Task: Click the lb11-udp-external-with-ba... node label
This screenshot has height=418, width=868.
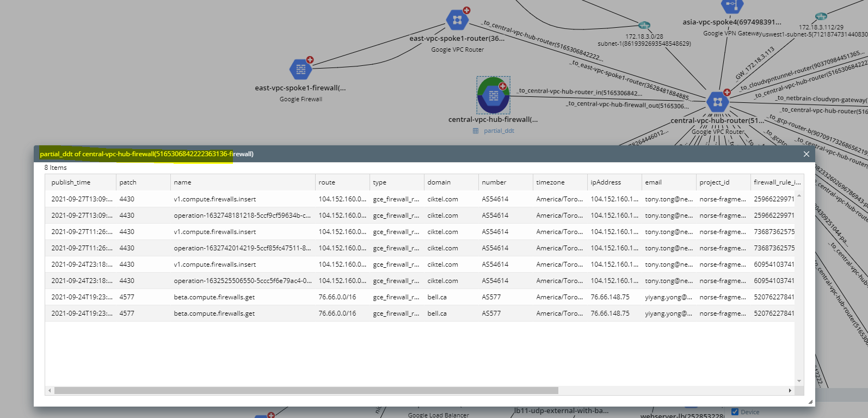Action: 562,411
